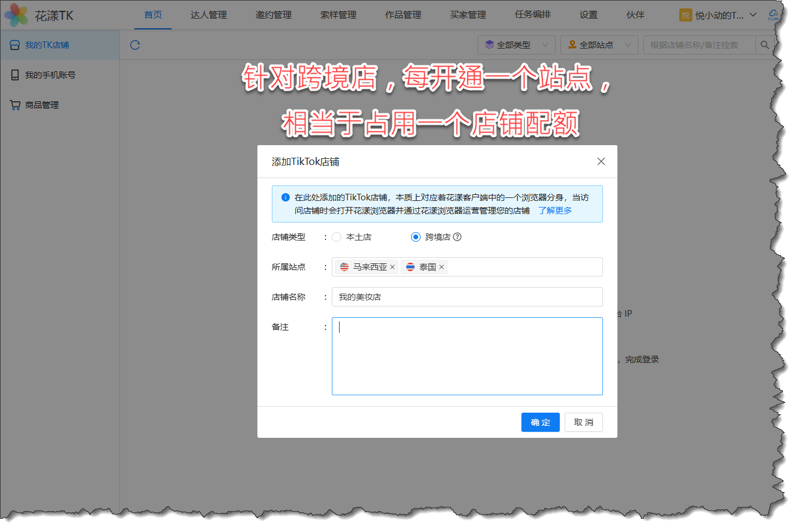Open the 伙伴 tab
798x532 pixels.
click(635, 14)
